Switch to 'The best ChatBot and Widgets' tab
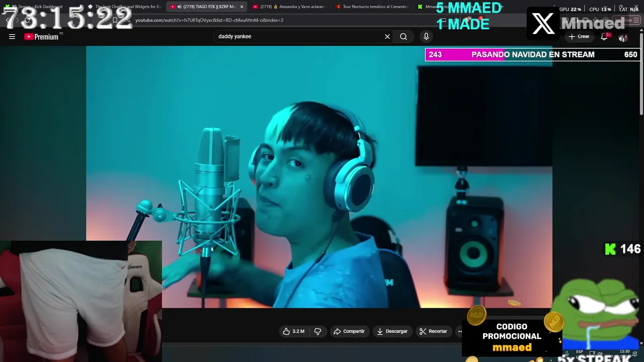The height and width of the screenshot is (362, 644). click(124, 7)
